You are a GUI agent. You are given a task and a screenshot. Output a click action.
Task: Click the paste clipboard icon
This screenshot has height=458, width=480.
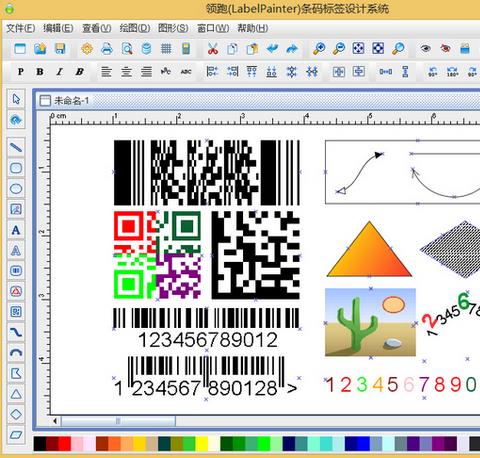click(x=252, y=49)
